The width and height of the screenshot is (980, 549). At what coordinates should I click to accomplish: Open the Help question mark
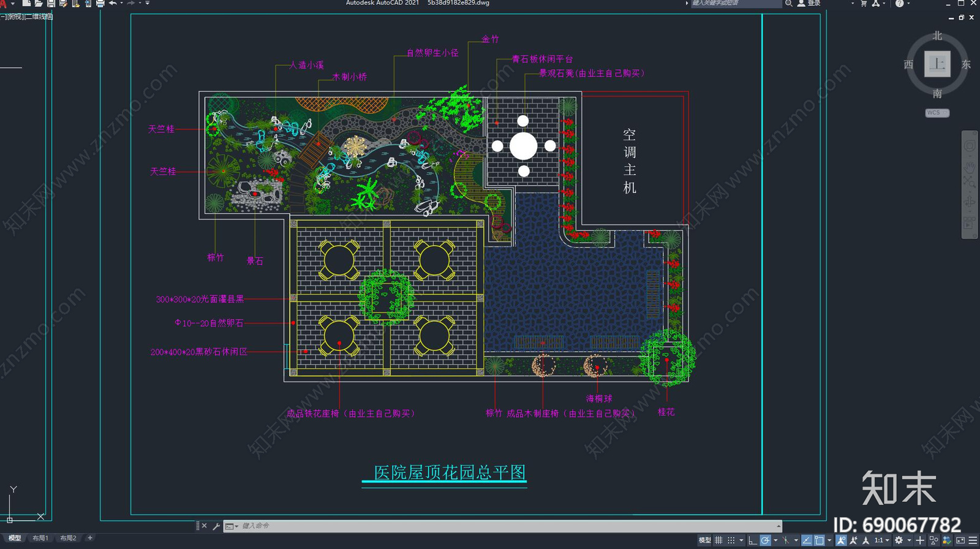[x=900, y=3]
